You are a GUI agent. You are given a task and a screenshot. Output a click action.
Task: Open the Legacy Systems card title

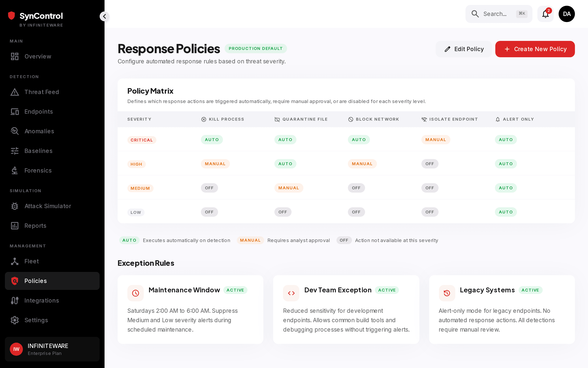click(x=487, y=290)
